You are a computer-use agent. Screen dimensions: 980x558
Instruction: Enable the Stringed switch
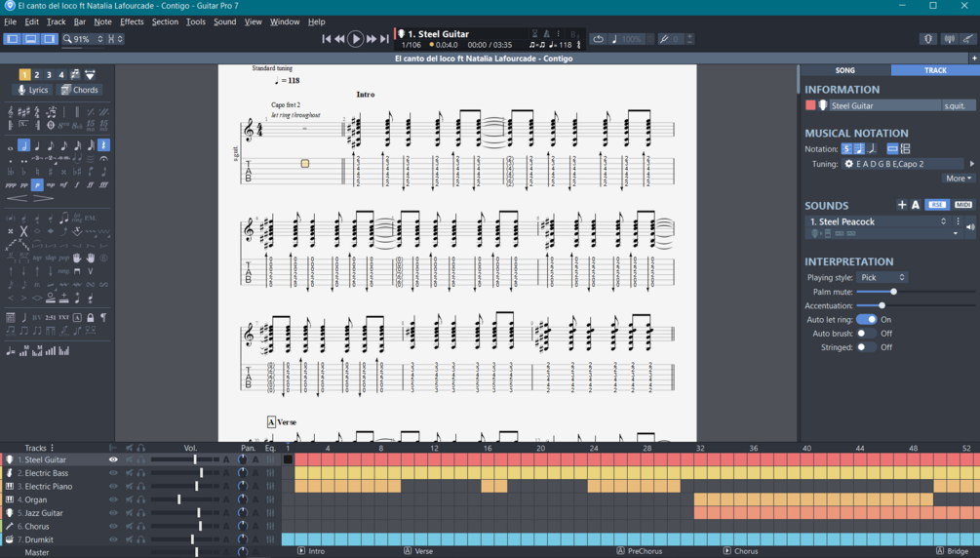(866, 347)
